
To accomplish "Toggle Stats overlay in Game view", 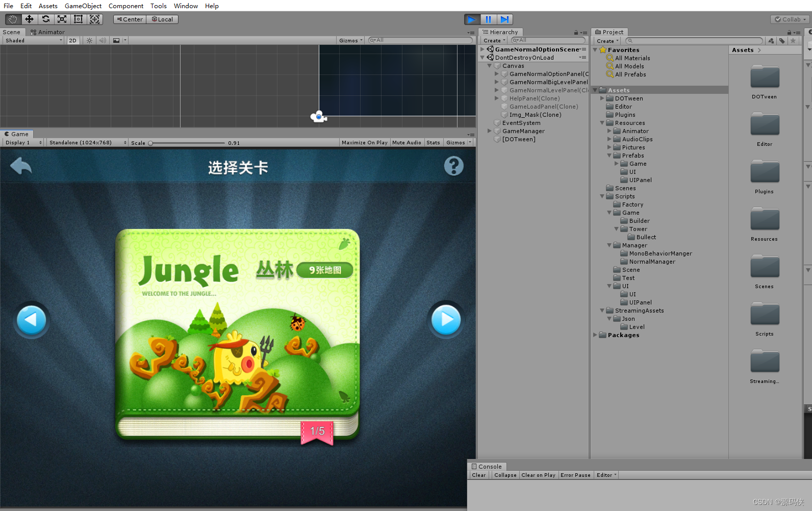I will pyautogui.click(x=433, y=143).
